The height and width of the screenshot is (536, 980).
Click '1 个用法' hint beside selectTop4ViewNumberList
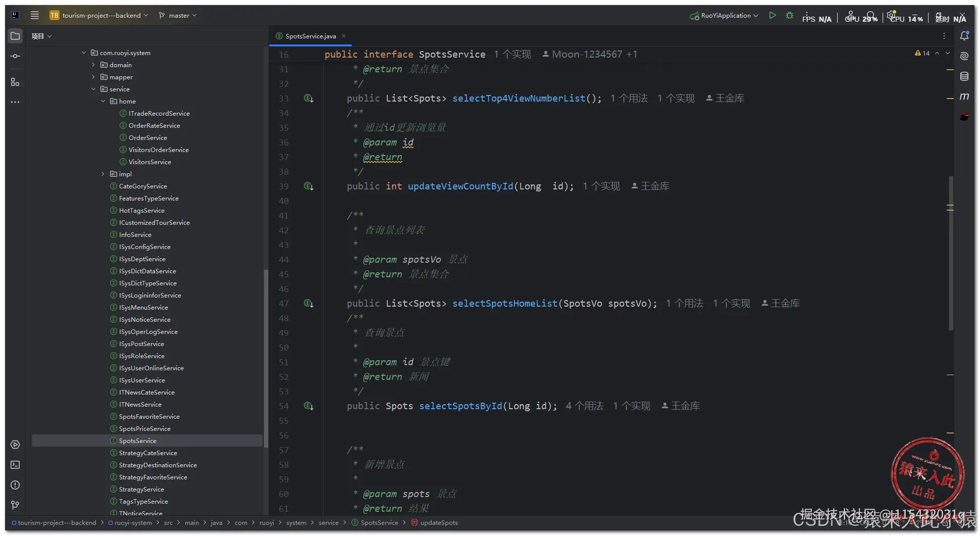(x=629, y=99)
